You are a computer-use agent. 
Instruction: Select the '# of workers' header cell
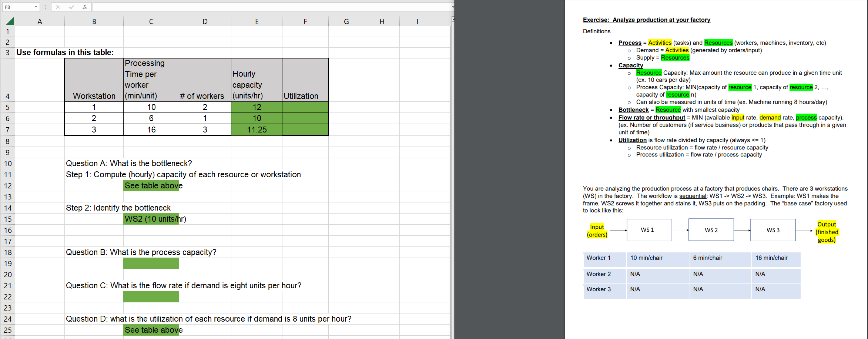point(205,80)
